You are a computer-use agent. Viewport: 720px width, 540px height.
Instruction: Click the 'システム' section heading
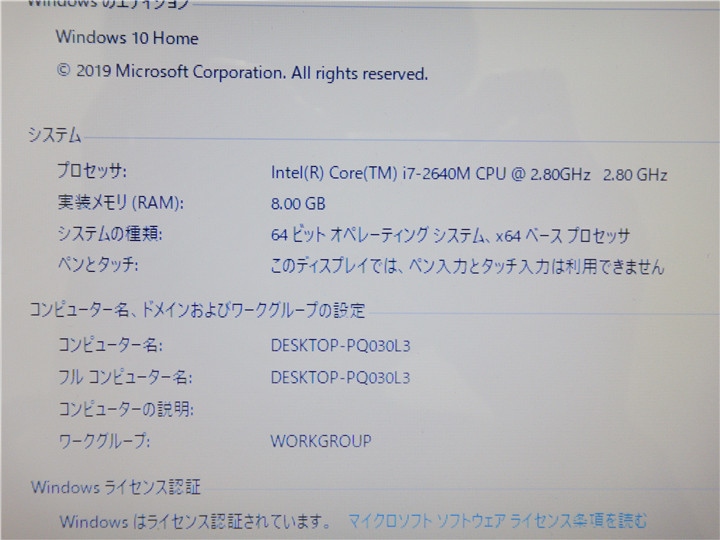pos(55,135)
